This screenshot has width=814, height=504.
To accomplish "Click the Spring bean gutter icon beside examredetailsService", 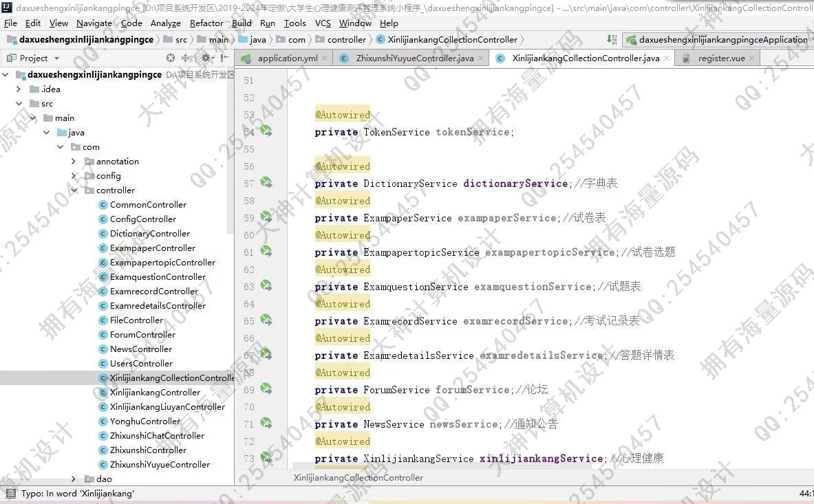I will tap(266, 355).
